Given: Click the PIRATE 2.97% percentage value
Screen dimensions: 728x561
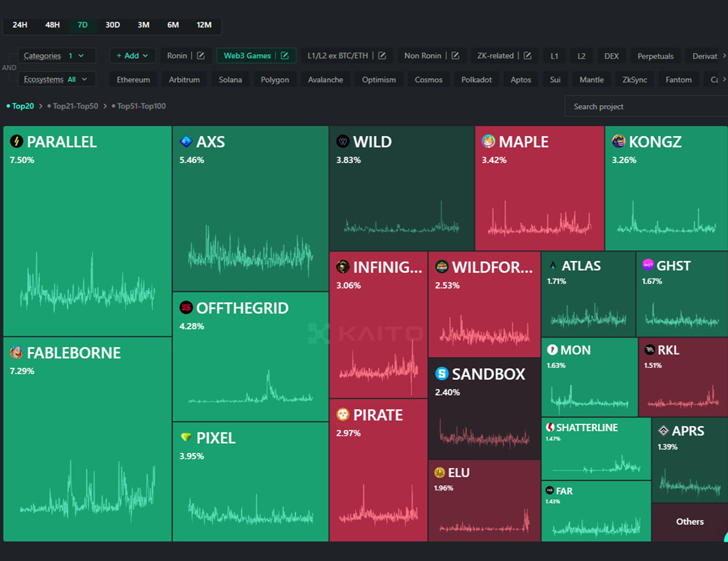Looking at the screenshot, I should coord(349,433).
